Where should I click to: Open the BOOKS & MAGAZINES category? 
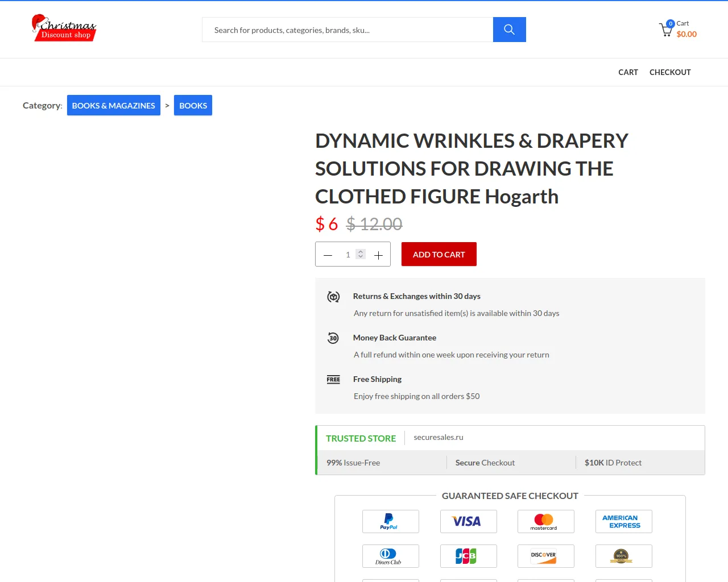[113, 105]
